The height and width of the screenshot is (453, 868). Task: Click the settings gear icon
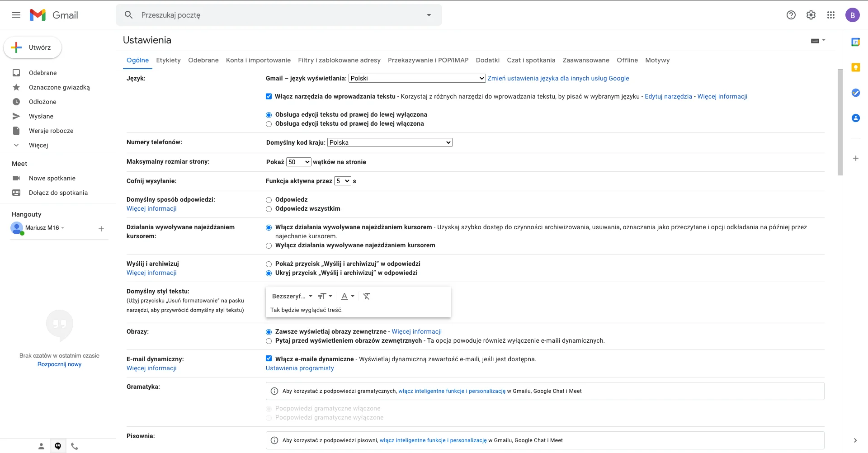coord(811,15)
